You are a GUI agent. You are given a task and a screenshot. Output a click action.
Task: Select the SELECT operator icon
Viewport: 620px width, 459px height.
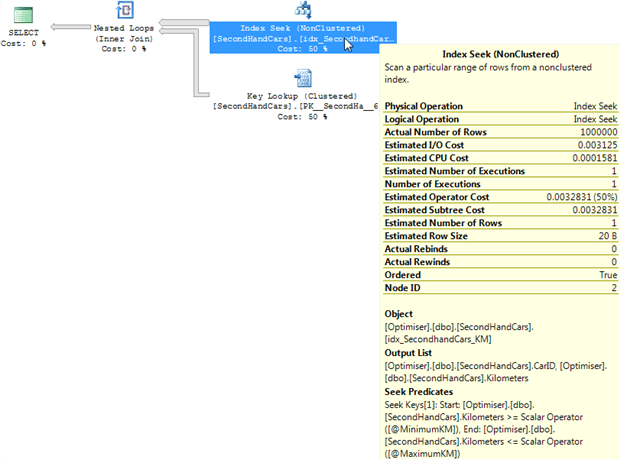(23, 15)
